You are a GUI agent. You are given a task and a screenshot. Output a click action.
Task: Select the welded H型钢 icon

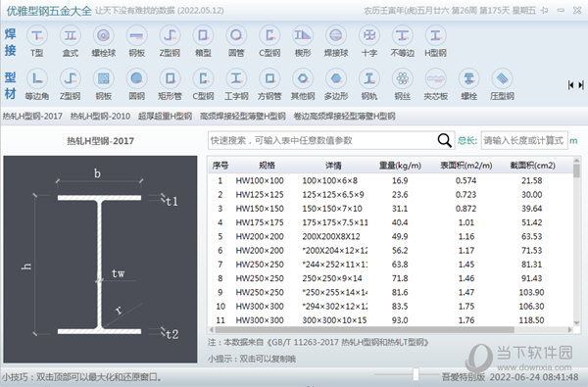[435, 36]
